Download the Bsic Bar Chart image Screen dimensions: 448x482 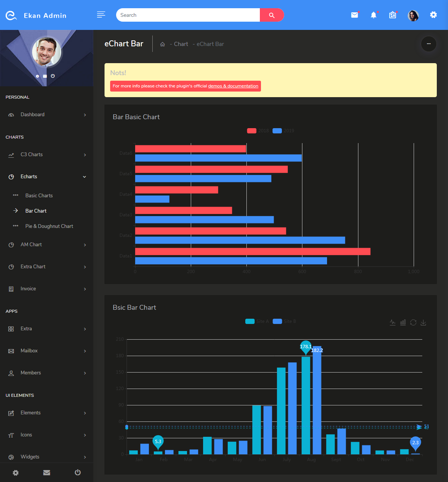423,322
